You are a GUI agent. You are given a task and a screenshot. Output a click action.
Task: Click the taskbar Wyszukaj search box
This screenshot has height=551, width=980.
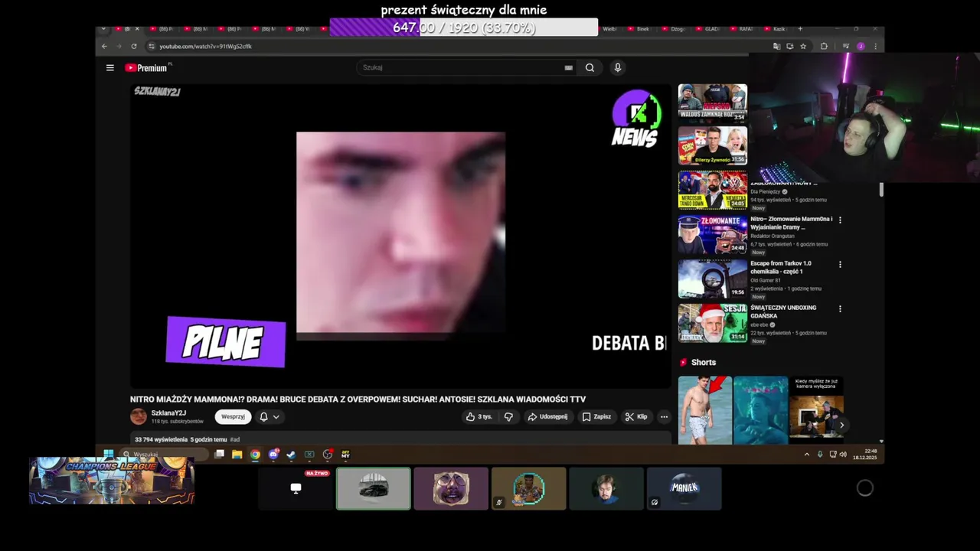point(164,454)
